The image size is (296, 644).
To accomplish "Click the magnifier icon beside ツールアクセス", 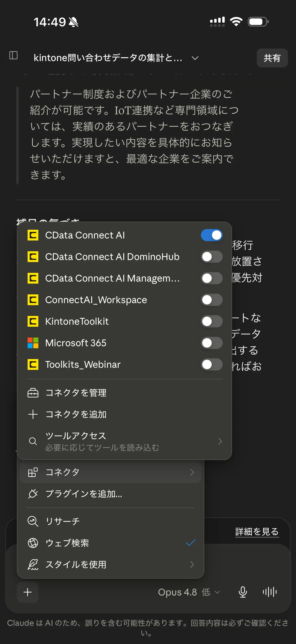I will pyautogui.click(x=33, y=441).
